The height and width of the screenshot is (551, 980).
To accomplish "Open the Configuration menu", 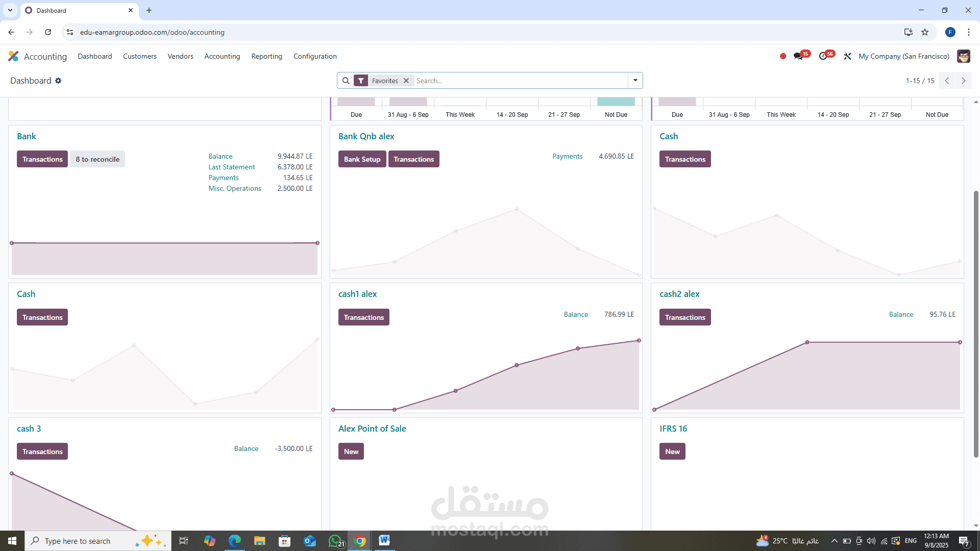I will 314,56.
